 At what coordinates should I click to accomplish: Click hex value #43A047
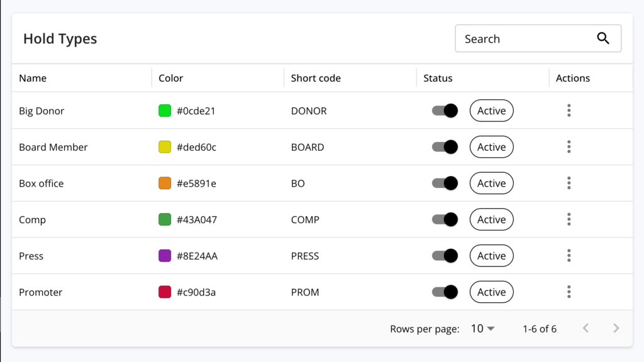(197, 219)
